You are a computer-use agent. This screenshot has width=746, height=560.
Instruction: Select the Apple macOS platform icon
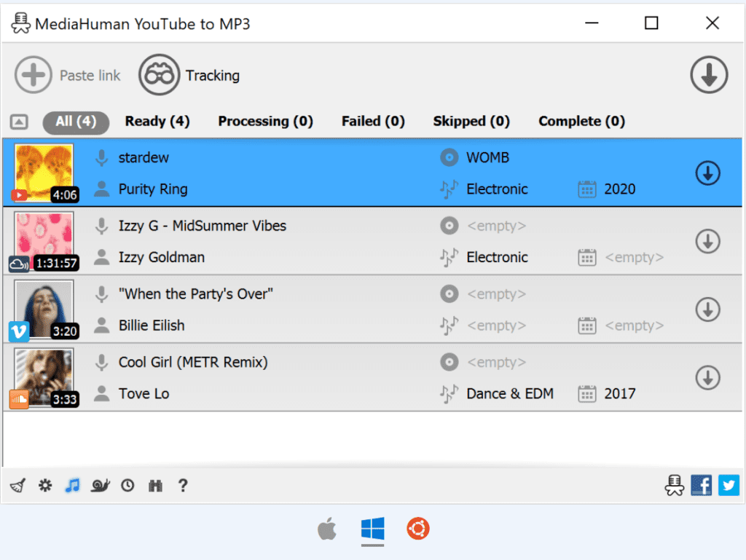(x=327, y=529)
